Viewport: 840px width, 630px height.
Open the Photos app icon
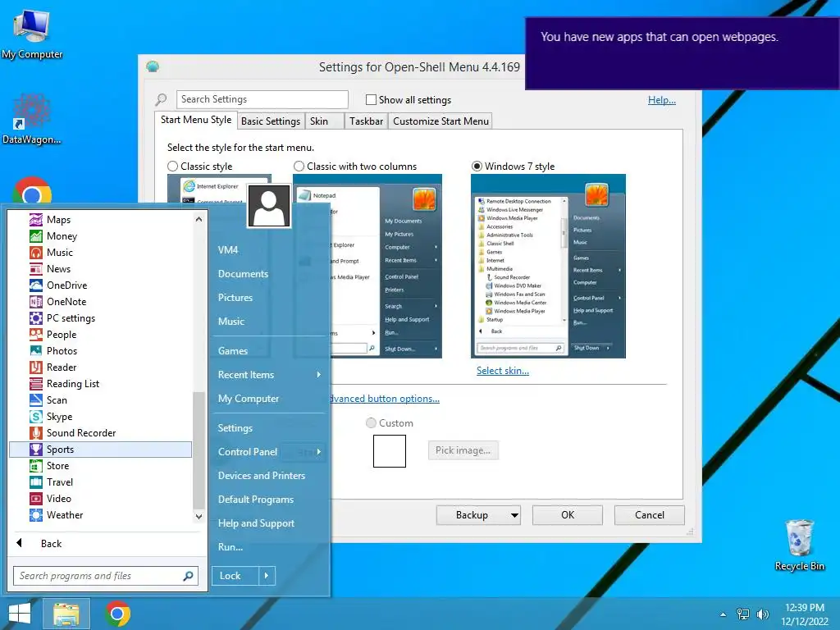click(36, 351)
